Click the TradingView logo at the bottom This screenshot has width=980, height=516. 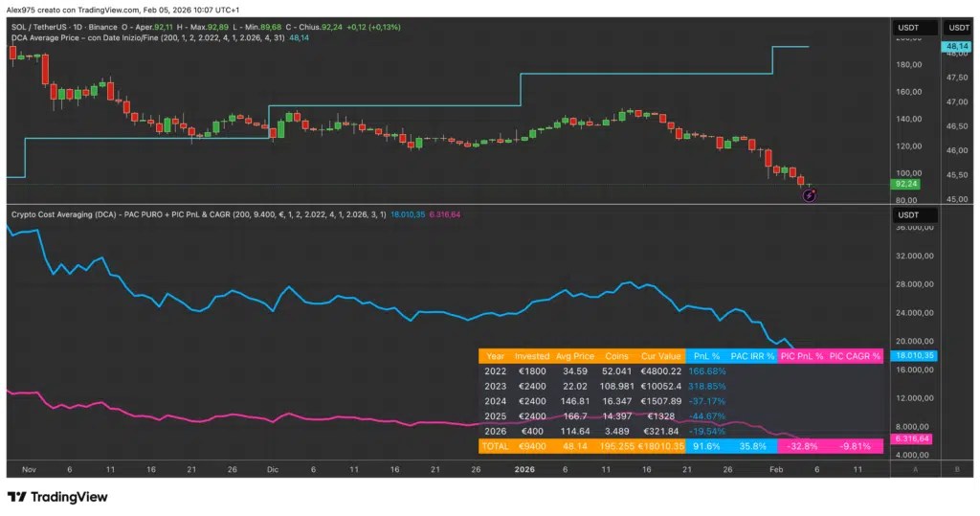click(57, 497)
